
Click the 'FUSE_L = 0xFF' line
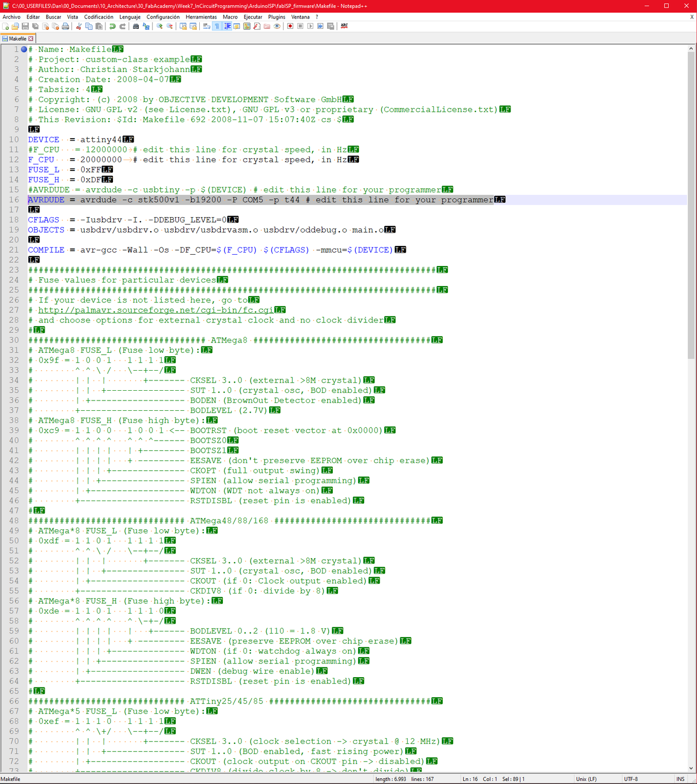(x=70, y=169)
